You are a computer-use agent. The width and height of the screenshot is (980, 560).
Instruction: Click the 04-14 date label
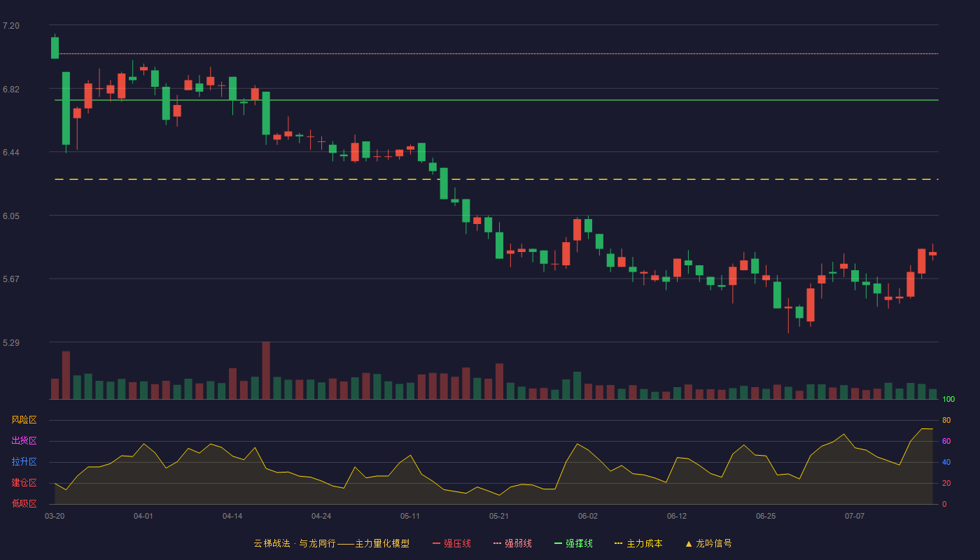(232, 516)
